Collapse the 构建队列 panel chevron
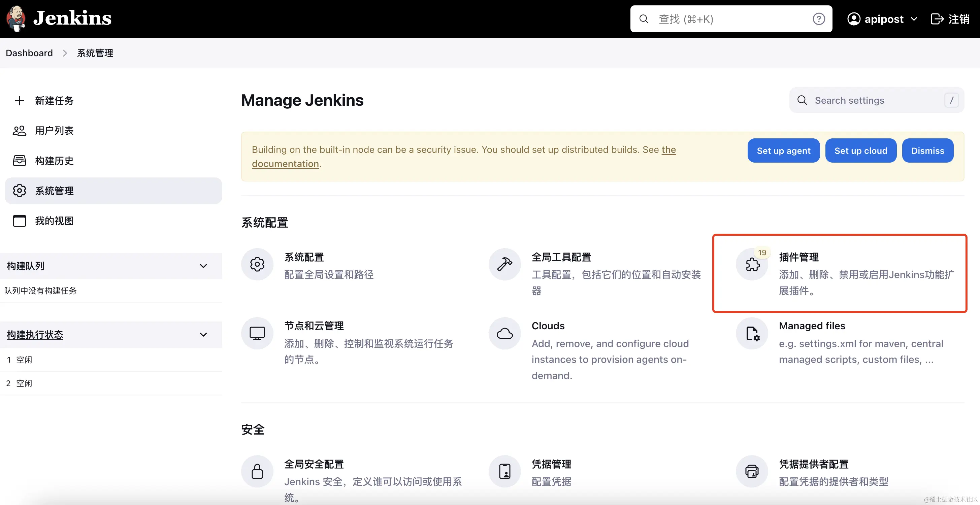Viewport: 980px width, 505px height. click(x=203, y=266)
